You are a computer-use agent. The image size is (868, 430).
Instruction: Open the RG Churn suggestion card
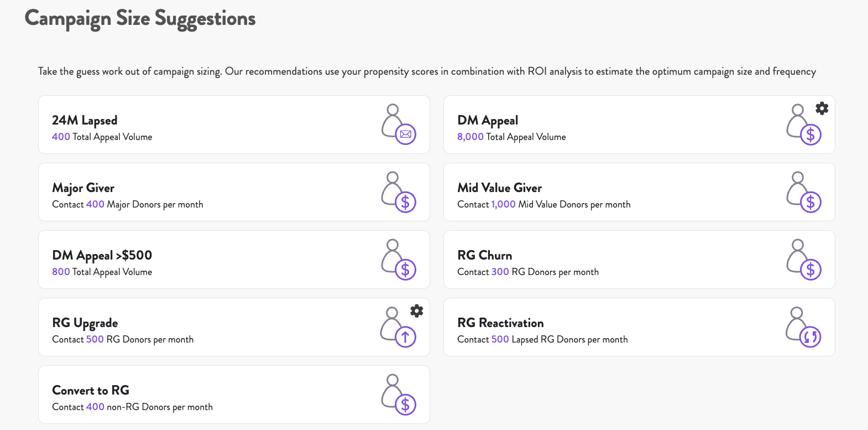[639, 260]
